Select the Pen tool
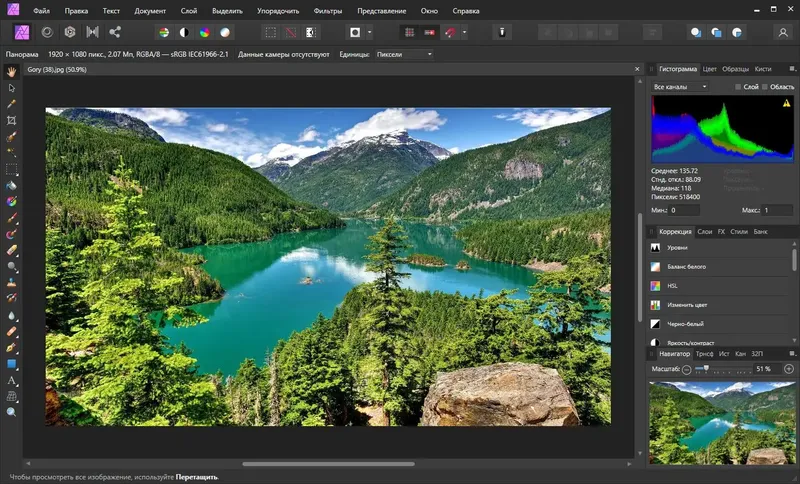800x484 pixels. [11, 348]
